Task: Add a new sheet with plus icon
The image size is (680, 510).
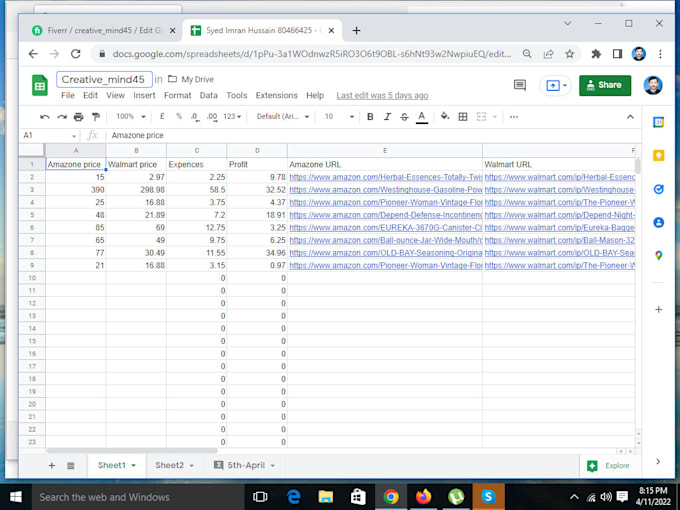Action: point(52,465)
